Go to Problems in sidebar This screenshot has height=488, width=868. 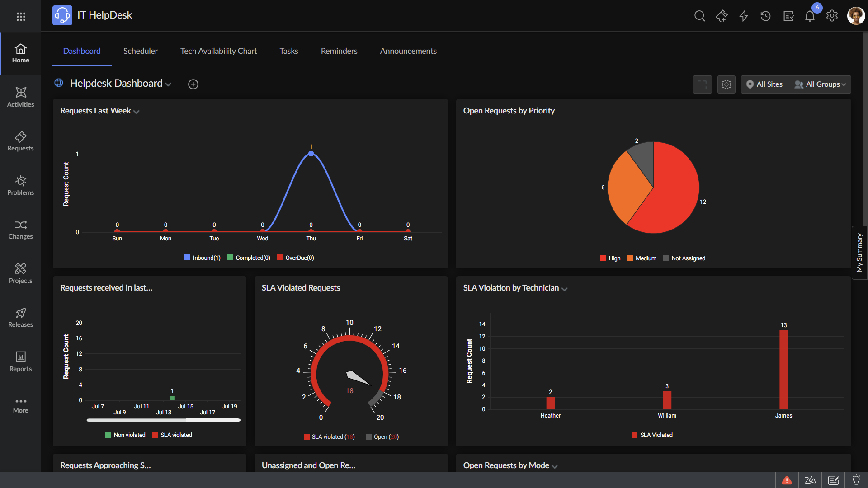(20, 185)
